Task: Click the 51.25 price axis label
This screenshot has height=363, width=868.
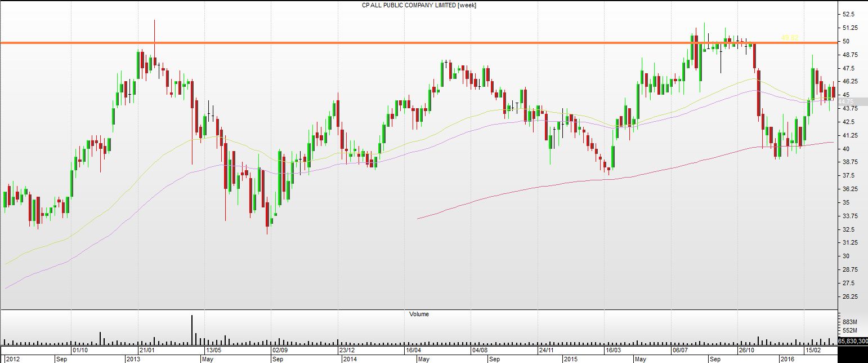Action: click(x=850, y=28)
